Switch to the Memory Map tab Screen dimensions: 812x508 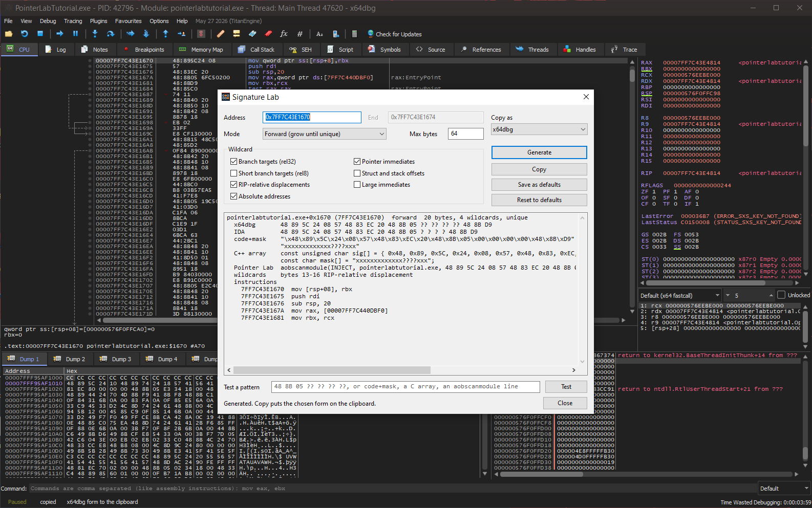point(201,50)
